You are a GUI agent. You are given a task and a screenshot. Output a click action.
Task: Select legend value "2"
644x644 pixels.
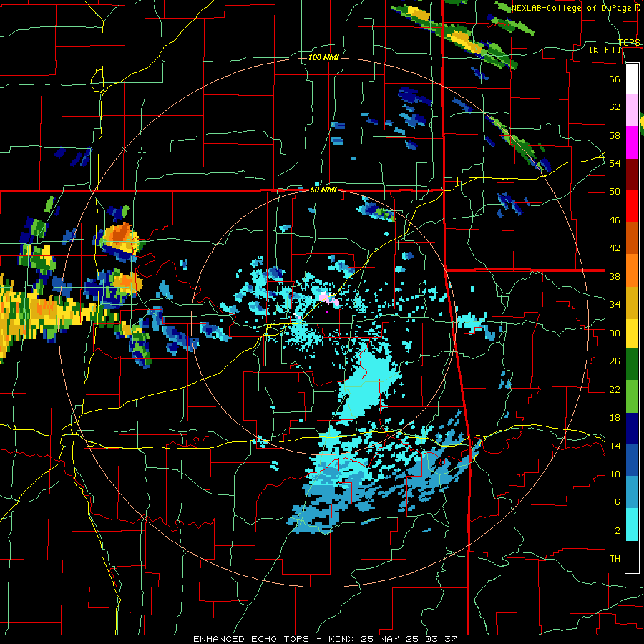(x=617, y=531)
